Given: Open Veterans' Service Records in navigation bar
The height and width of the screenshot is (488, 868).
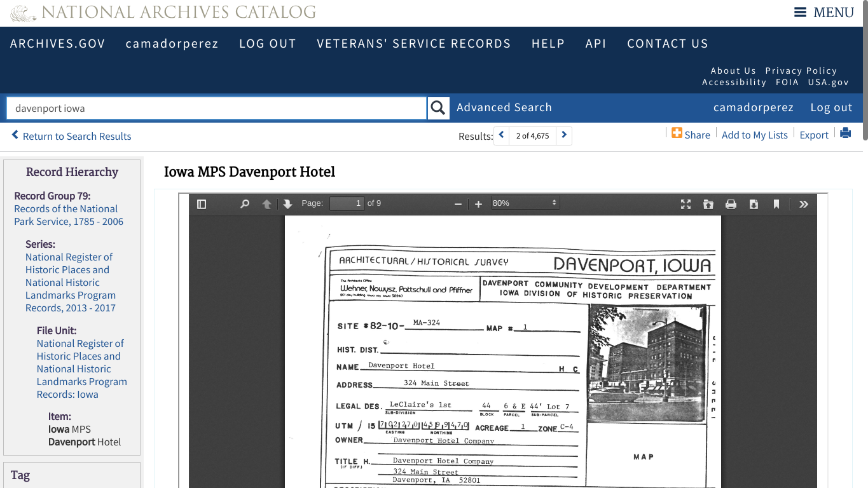Looking at the screenshot, I should [413, 43].
